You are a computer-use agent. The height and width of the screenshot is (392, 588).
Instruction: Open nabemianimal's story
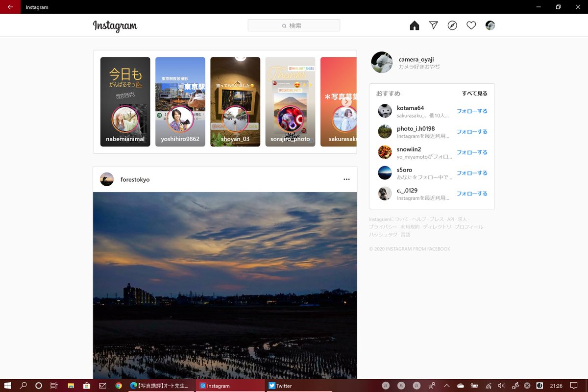click(125, 102)
